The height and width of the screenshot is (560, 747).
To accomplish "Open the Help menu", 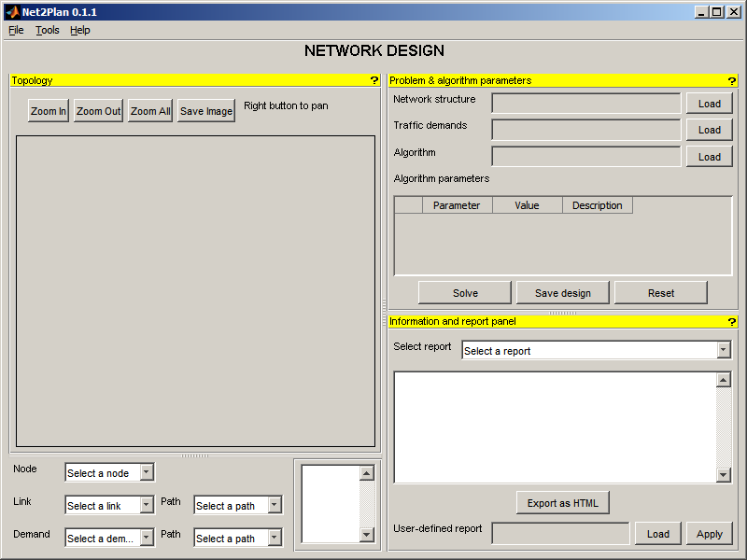I will [79, 30].
